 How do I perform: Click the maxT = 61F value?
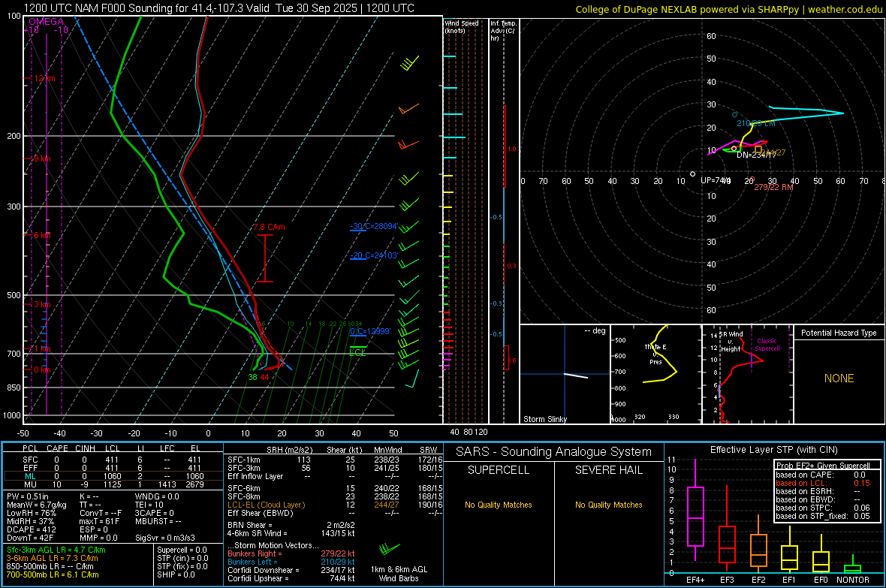[x=99, y=521]
